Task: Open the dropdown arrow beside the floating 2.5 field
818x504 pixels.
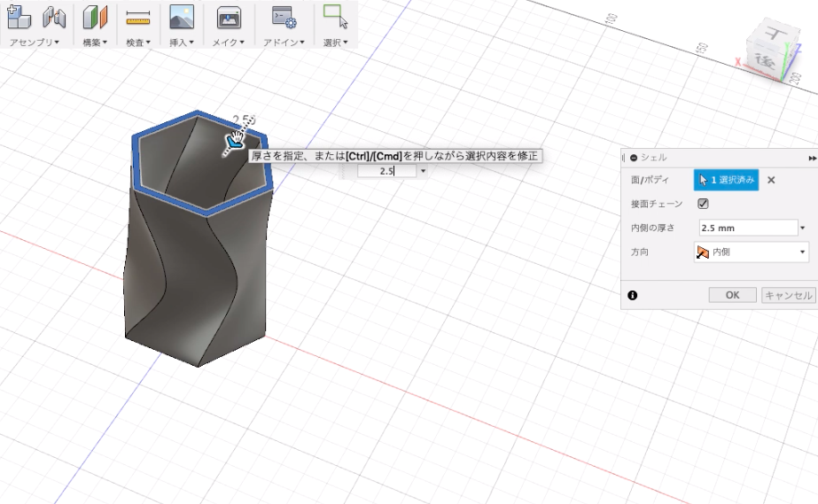Action: click(x=423, y=171)
